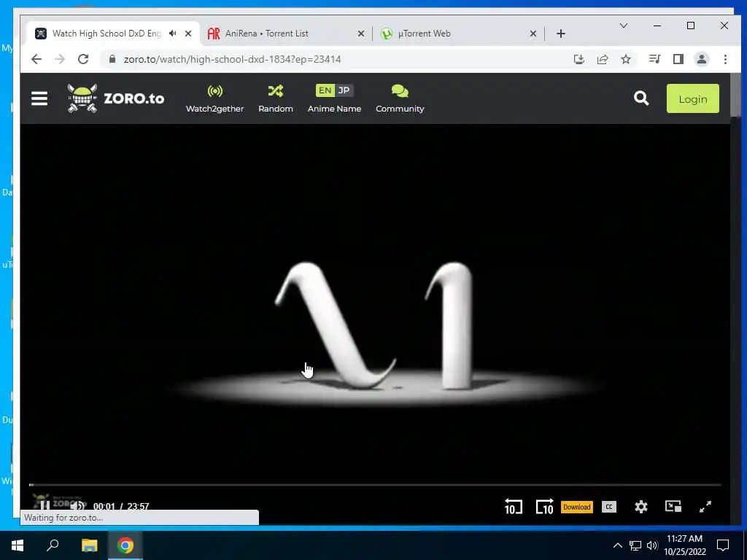Enable picture-in-picture mode
Screen dimensions: 747x560
tap(673, 506)
